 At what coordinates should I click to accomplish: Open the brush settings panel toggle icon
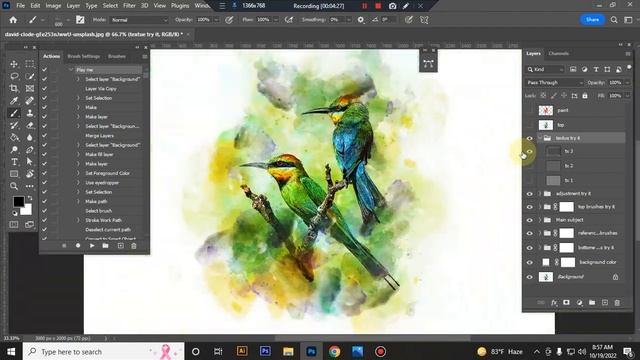pos(80,20)
